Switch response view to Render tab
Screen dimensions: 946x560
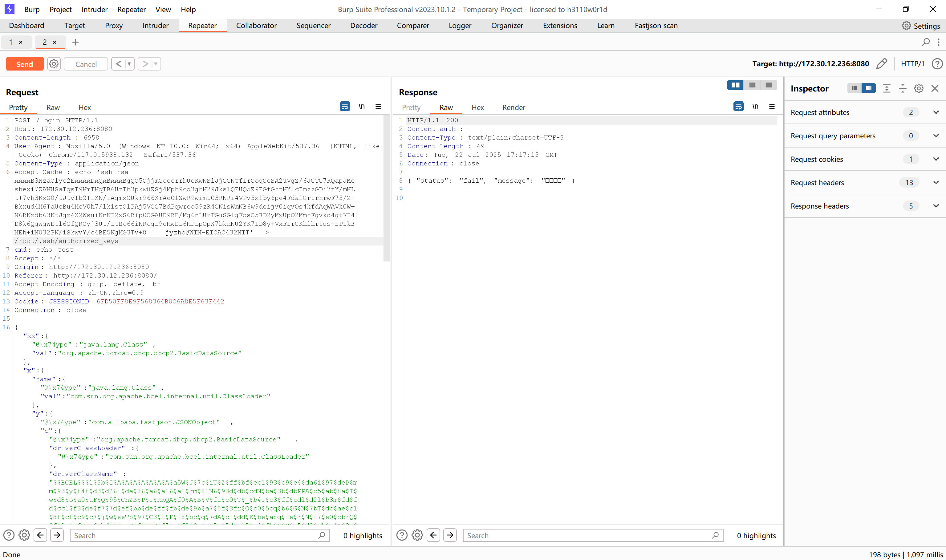(x=513, y=108)
